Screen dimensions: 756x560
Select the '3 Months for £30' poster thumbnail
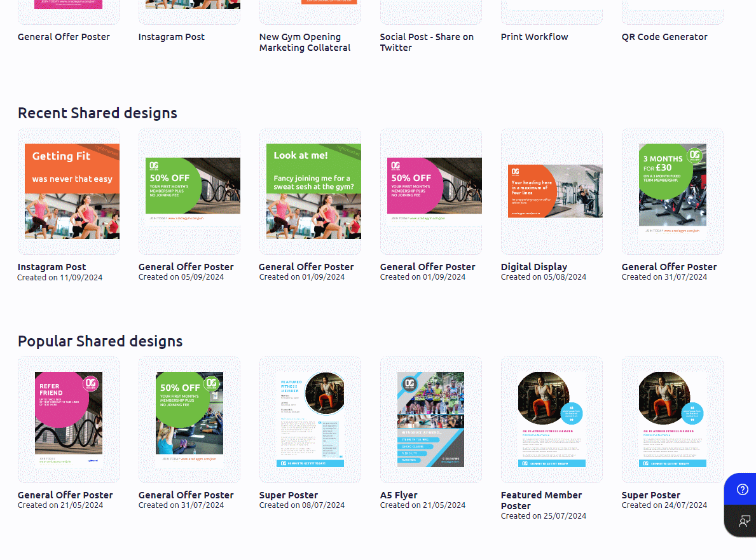tap(673, 191)
